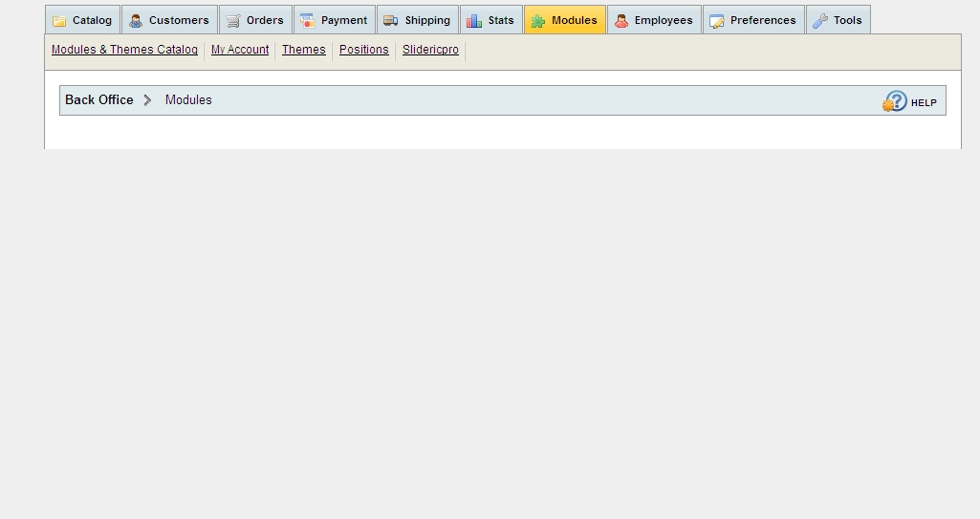
Task: View the Stats tab
Action: pyautogui.click(x=491, y=20)
